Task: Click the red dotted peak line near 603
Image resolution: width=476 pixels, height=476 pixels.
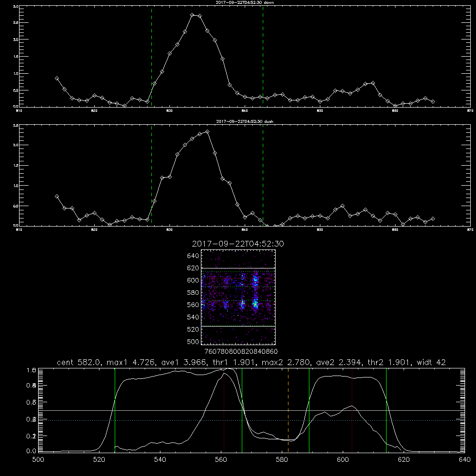Action: point(352,410)
